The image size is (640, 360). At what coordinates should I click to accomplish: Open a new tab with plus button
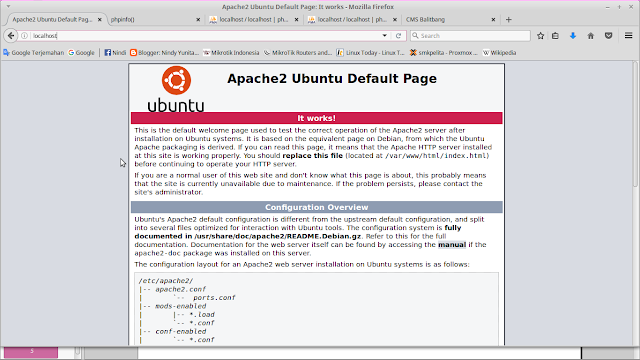pos(509,20)
